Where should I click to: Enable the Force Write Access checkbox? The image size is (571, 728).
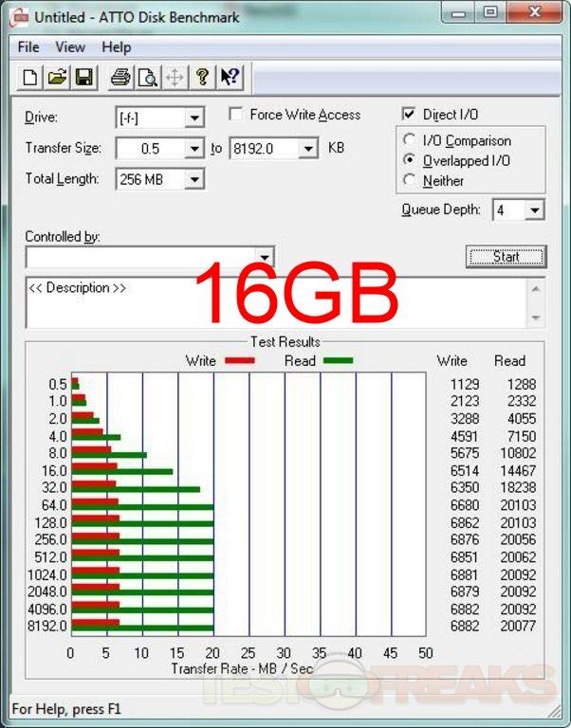click(235, 115)
